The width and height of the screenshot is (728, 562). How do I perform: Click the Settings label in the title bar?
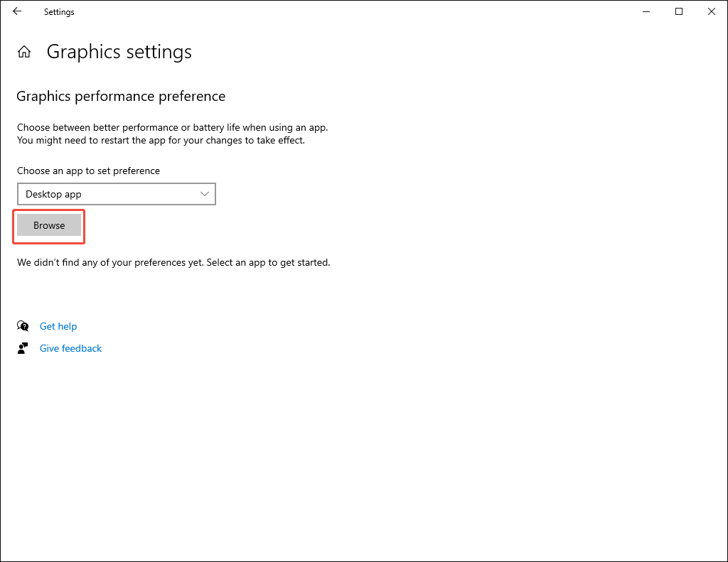click(58, 11)
